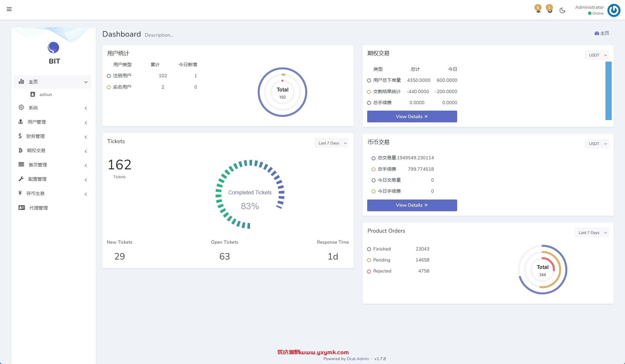Open the 期权交易 USDT currency dropdown
This screenshot has width=625, height=364.
click(x=597, y=55)
